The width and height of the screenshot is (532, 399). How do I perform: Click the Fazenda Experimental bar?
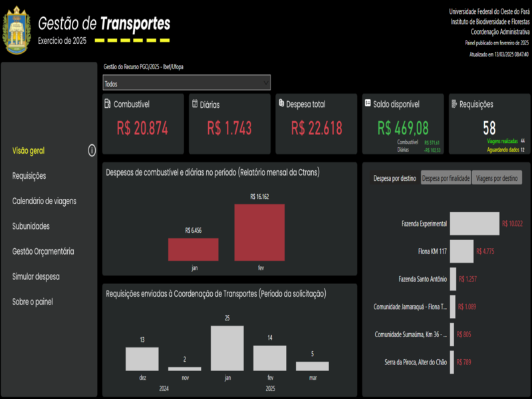tap(474, 224)
